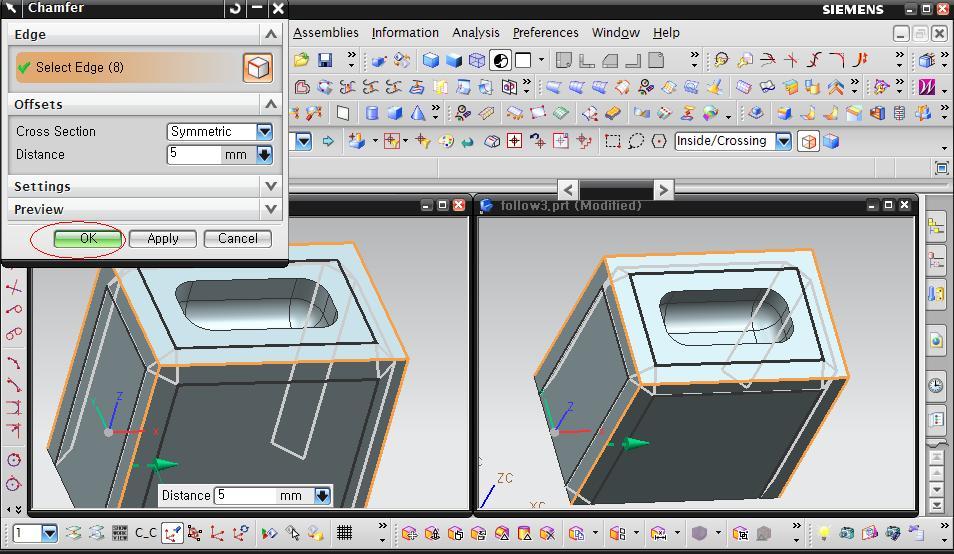Select the rectangle selection tool icon
The width and height of the screenshot is (954, 554).
click(612, 141)
